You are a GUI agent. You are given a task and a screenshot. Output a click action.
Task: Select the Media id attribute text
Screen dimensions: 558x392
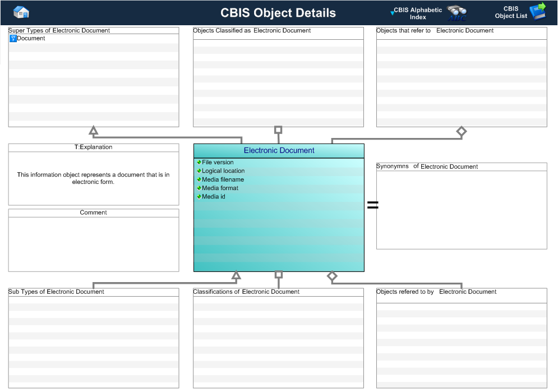tap(214, 197)
